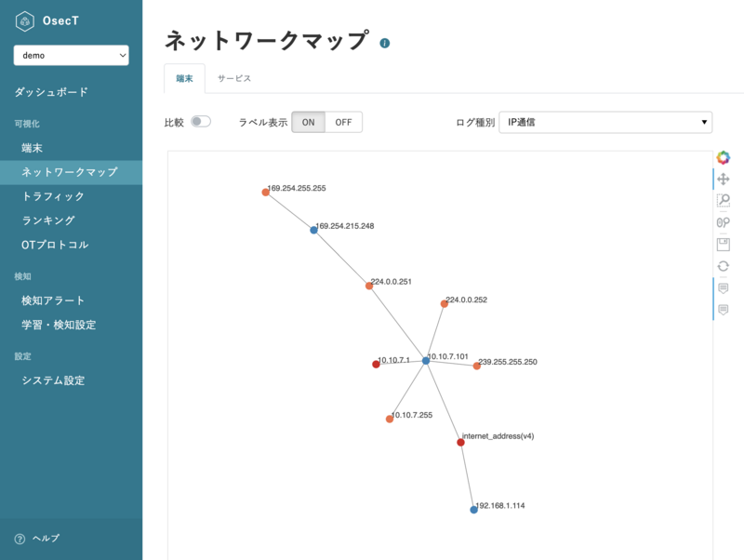Click the Save plot icon
The image size is (744, 560).
pos(724,245)
